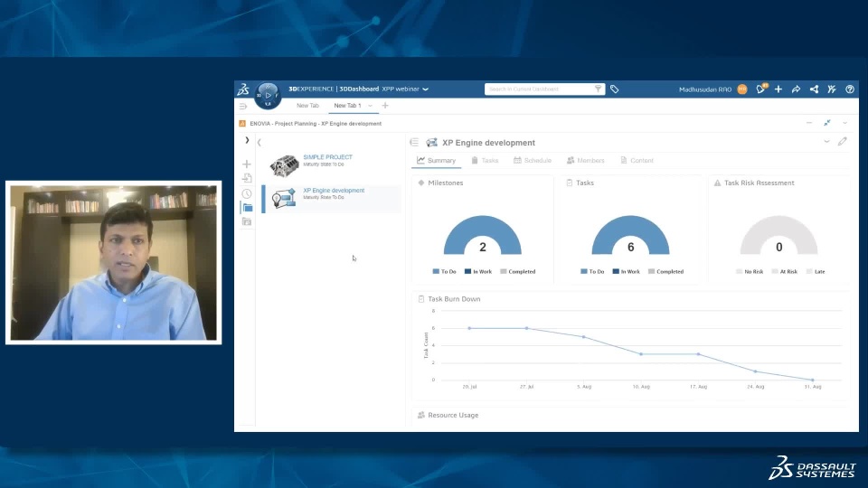The width and height of the screenshot is (868, 488).
Task: Click the Tasks In Work legend entry
Action: tap(626, 272)
